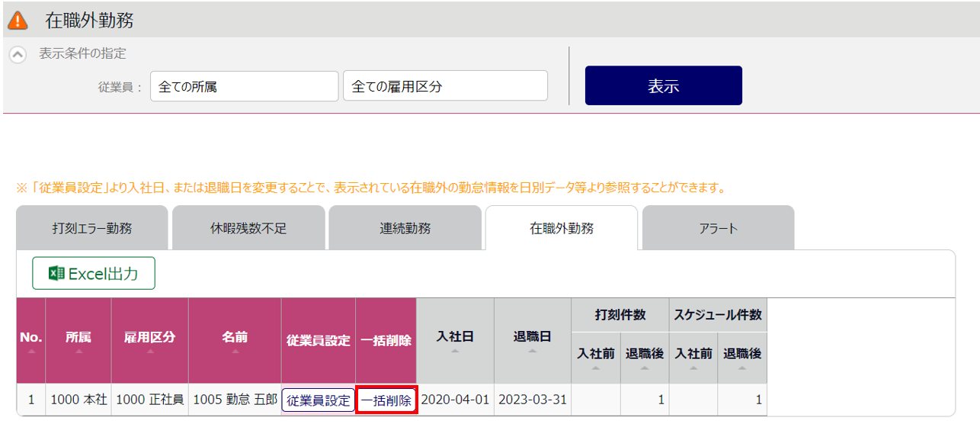Screen dimensions: 980x424
Task: Click the blue 表示 button
Action: click(664, 85)
